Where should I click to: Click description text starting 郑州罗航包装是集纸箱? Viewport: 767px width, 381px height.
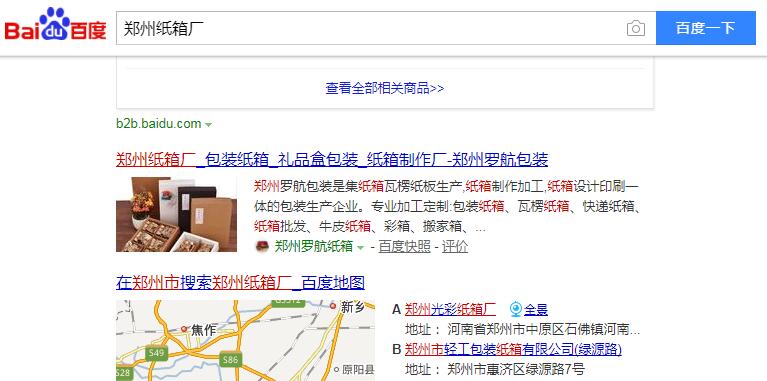pyautogui.click(x=447, y=206)
